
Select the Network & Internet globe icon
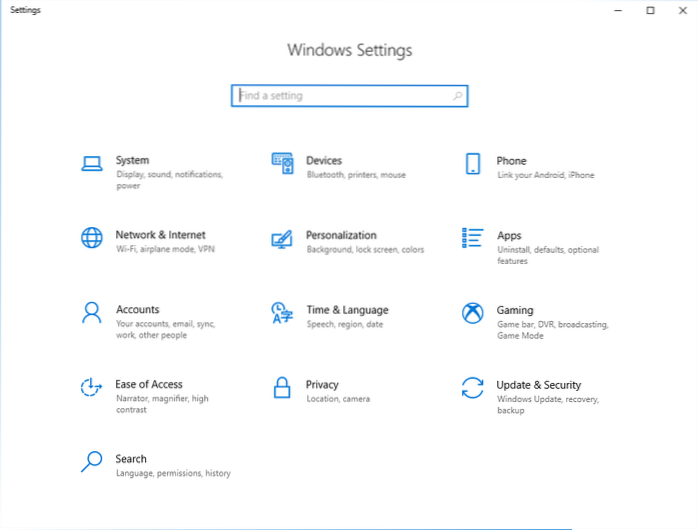pos(92,238)
